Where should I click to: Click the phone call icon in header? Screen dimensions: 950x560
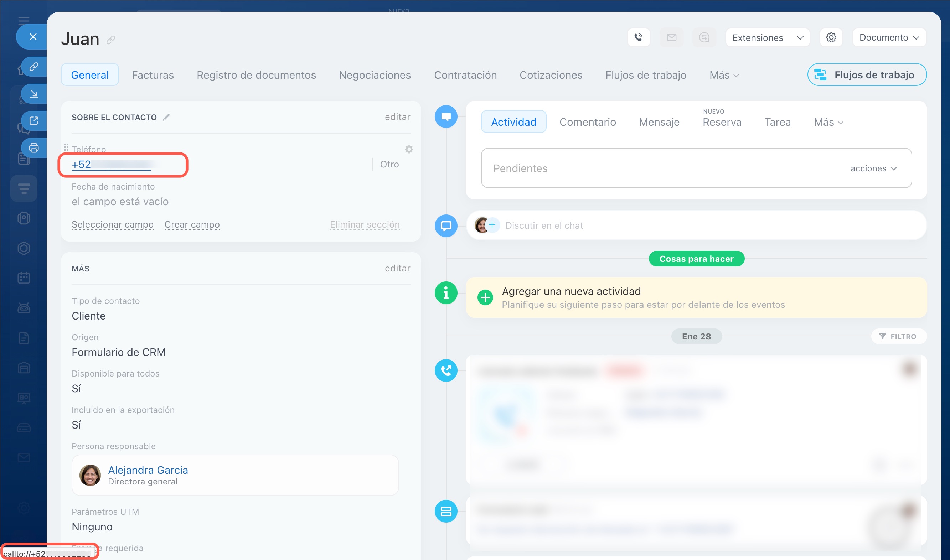point(638,37)
